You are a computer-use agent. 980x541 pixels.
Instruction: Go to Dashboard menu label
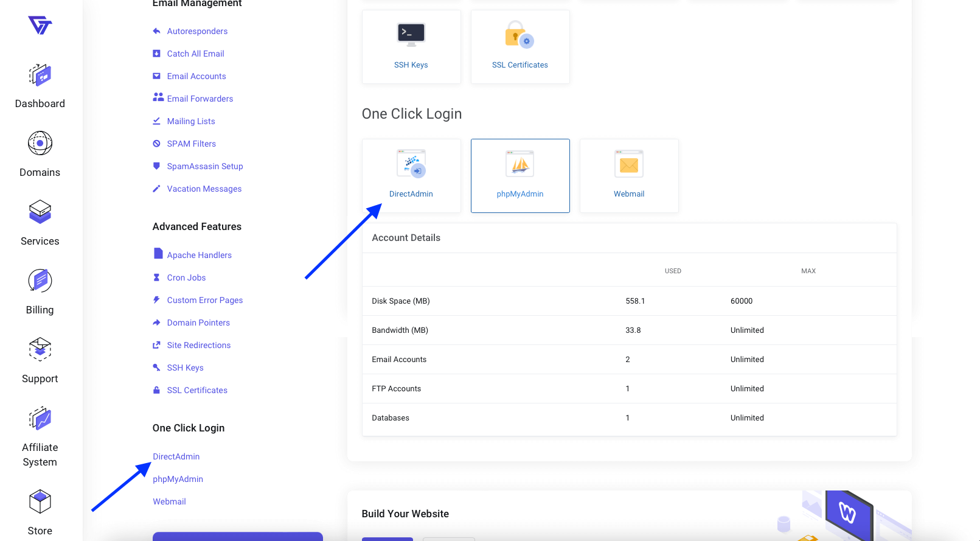click(x=40, y=103)
